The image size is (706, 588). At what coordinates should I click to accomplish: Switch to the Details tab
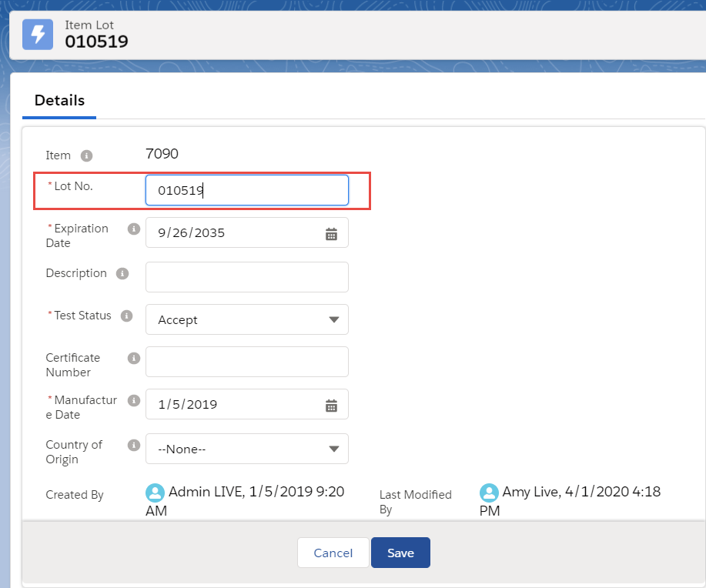point(59,100)
